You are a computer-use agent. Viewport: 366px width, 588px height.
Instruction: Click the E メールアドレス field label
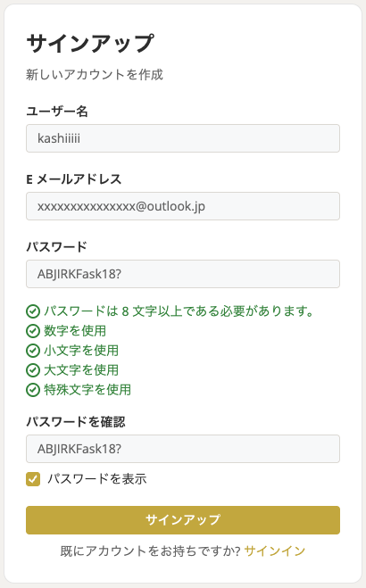click(74, 179)
